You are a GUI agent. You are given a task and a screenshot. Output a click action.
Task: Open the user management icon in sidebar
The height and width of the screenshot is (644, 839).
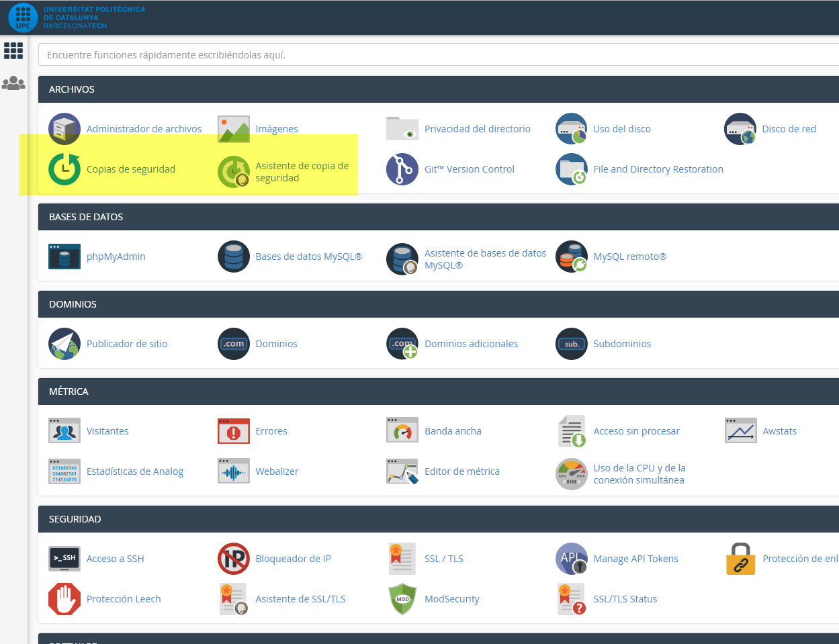pyautogui.click(x=13, y=83)
